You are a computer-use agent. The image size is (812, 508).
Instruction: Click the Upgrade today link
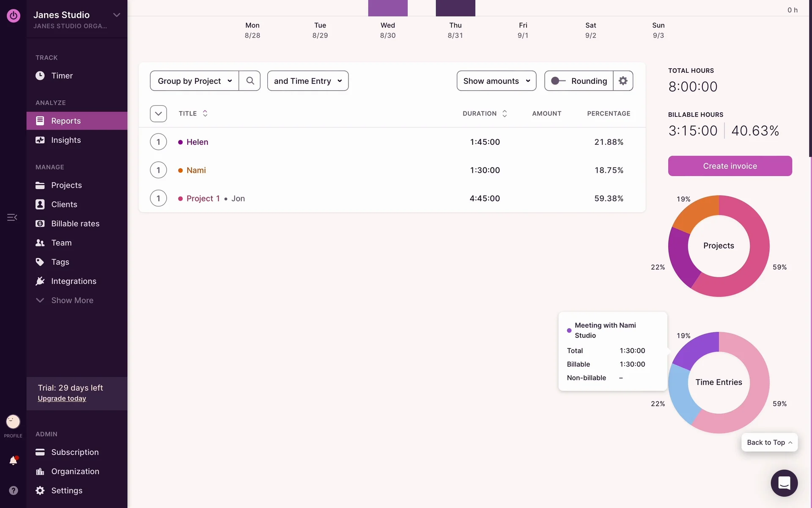coord(62,398)
